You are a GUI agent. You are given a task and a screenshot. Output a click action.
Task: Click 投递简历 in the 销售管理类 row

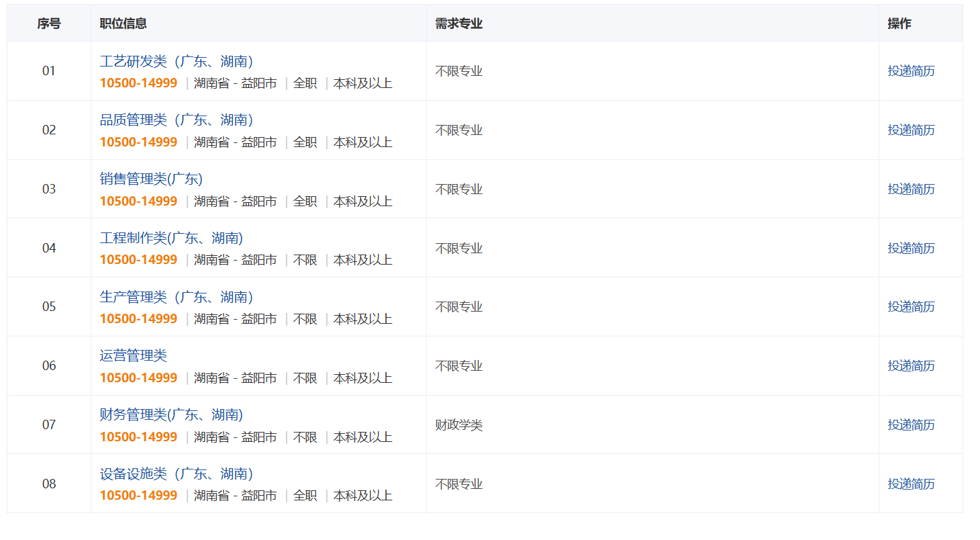(x=911, y=189)
